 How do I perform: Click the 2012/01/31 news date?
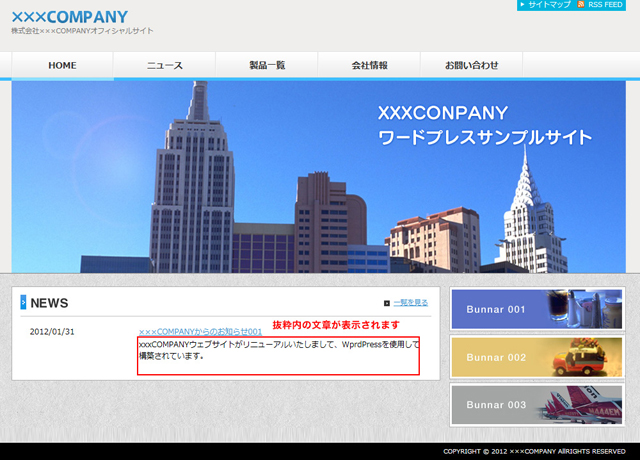click(52, 332)
